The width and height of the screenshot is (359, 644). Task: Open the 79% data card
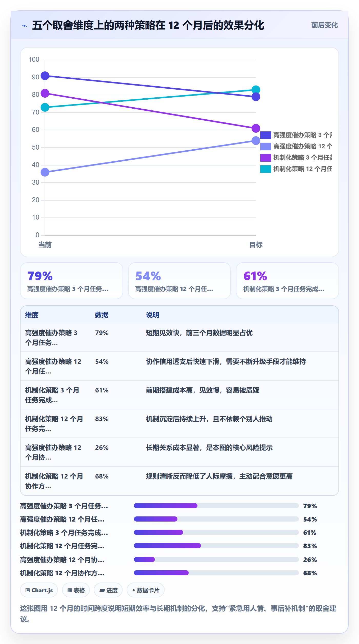click(x=72, y=281)
